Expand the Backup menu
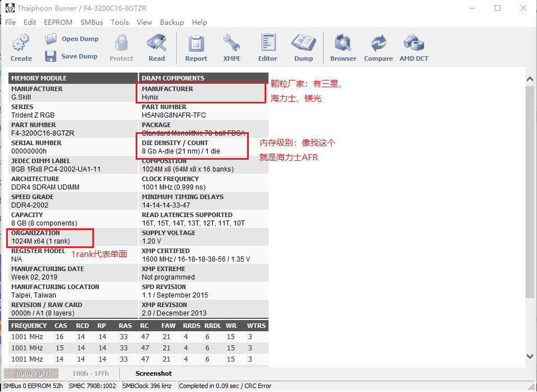537x392 pixels. pos(172,22)
